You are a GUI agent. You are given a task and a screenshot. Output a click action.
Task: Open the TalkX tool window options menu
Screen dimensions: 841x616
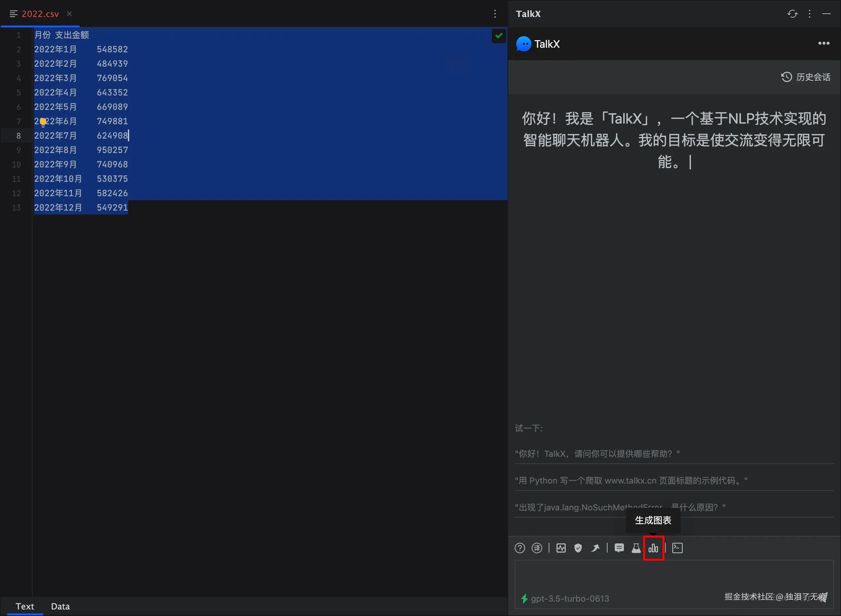tap(809, 14)
